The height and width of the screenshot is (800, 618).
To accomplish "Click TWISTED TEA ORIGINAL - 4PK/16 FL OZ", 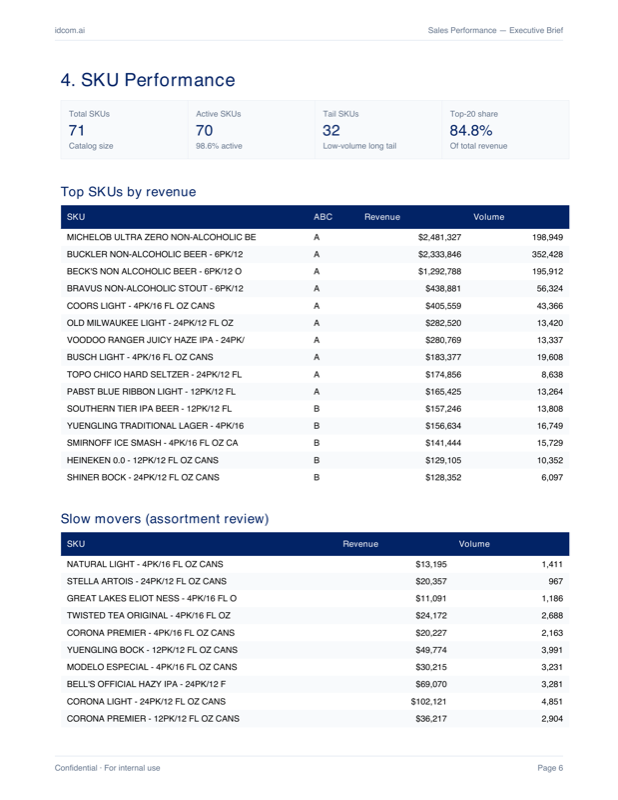I will pos(149,616).
